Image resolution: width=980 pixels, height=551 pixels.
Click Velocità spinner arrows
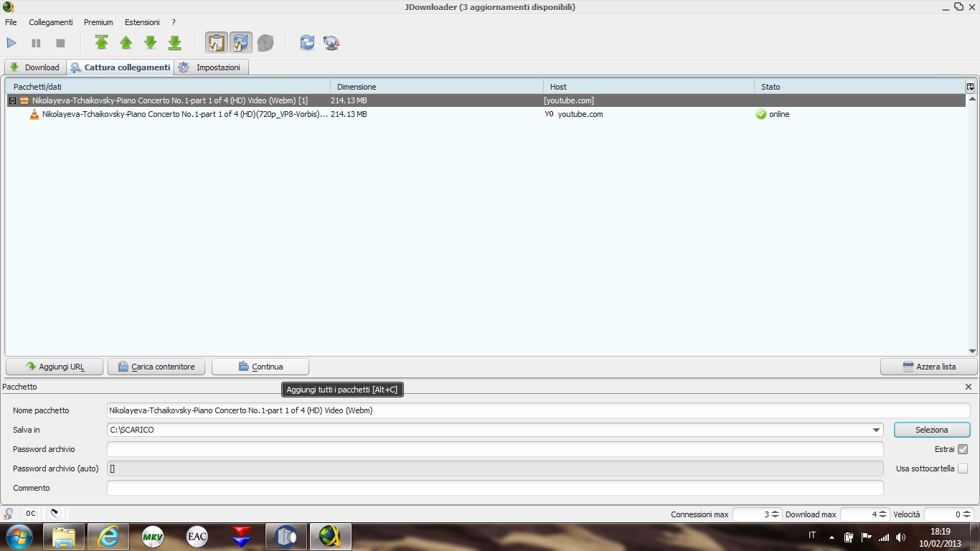pyautogui.click(x=966, y=514)
